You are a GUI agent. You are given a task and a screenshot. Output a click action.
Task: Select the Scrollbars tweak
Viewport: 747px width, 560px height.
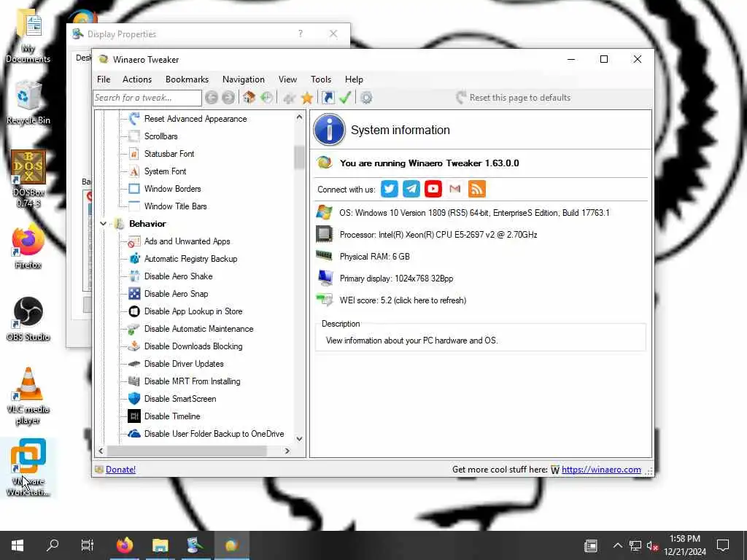(160, 136)
